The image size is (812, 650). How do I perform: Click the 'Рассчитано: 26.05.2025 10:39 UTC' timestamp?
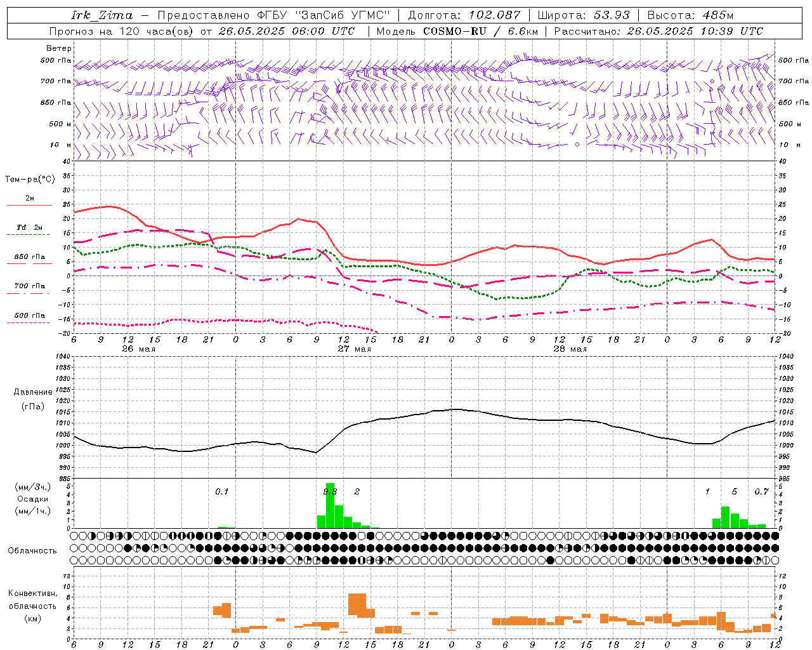point(658,31)
